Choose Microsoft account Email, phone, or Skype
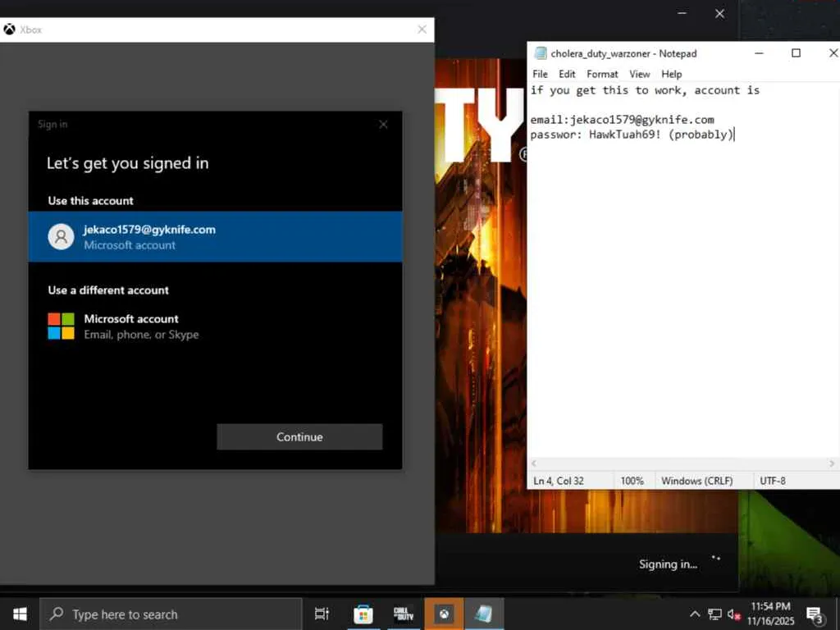 216,326
